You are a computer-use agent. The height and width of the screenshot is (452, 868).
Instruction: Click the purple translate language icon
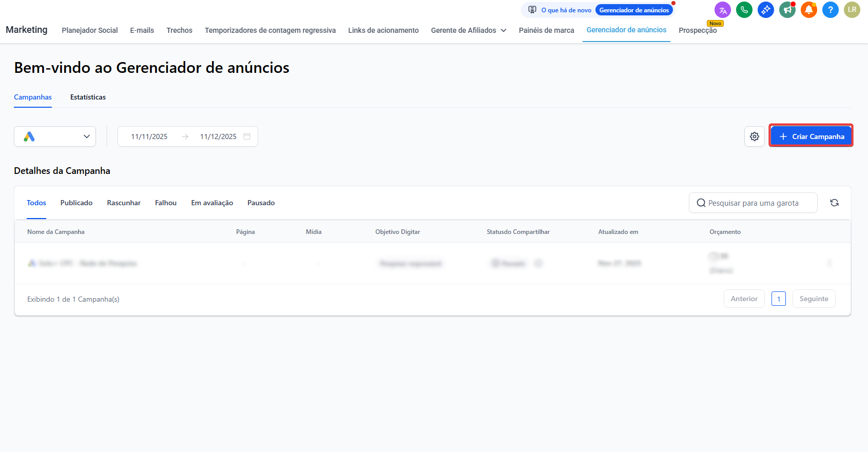pyautogui.click(x=722, y=10)
